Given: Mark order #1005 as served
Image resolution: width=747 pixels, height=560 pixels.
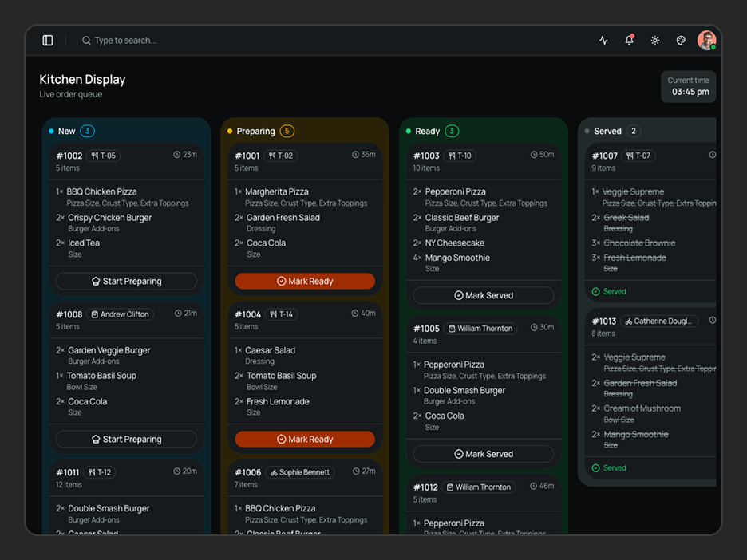Looking at the screenshot, I should pyautogui.click(x=484, y=454).
